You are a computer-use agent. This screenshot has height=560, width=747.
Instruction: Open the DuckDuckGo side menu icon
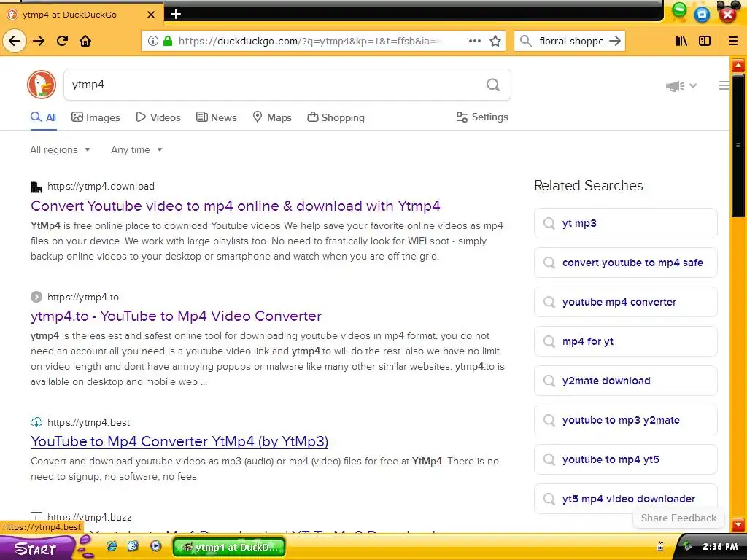(724, 85)
